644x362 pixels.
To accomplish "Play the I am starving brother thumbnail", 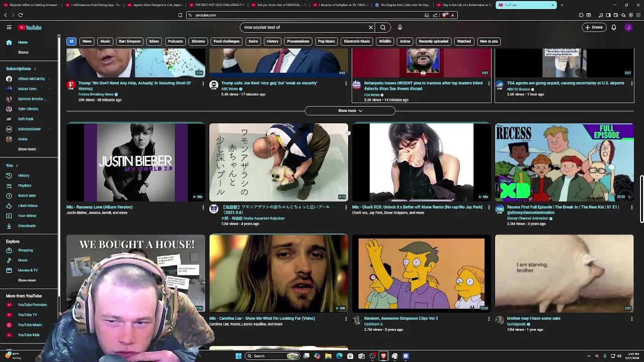I will pyautogui.click(x=565, y=273).
